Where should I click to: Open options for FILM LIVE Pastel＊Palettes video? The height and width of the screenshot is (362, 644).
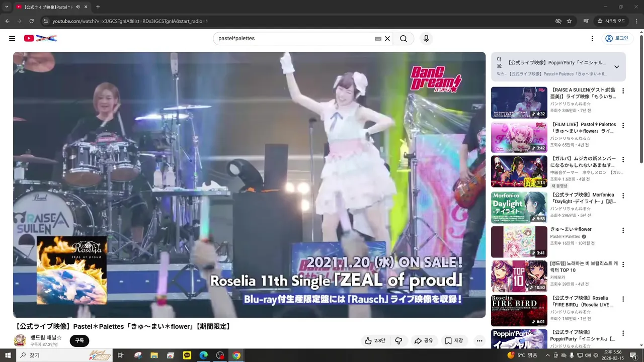[x=623, y=125]
